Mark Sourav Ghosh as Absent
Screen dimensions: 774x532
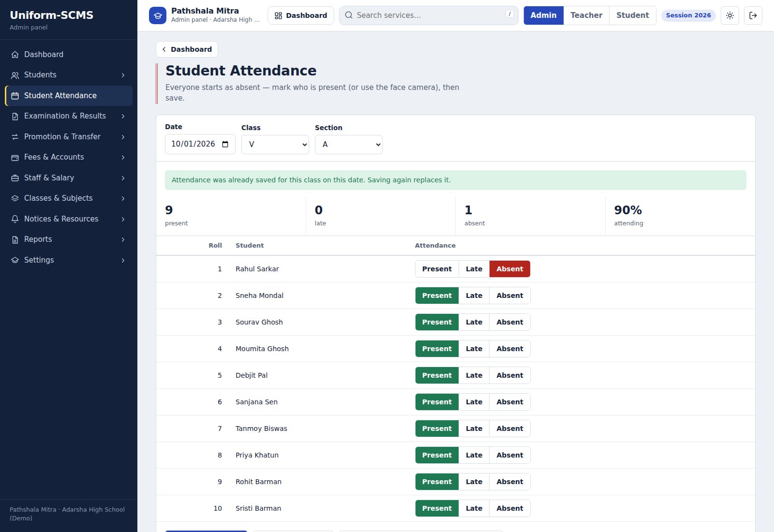click(510, 322)
